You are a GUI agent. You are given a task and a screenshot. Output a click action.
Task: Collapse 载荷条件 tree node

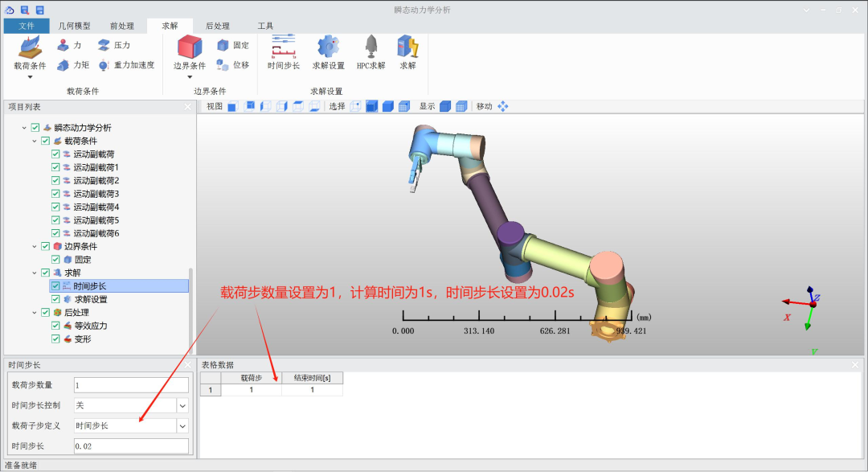click(35, 142)
